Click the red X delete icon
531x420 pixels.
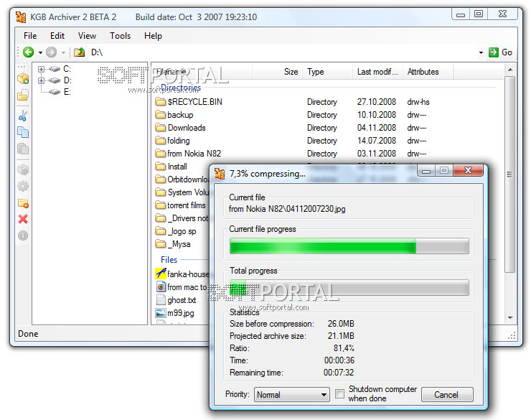[23, 219]
